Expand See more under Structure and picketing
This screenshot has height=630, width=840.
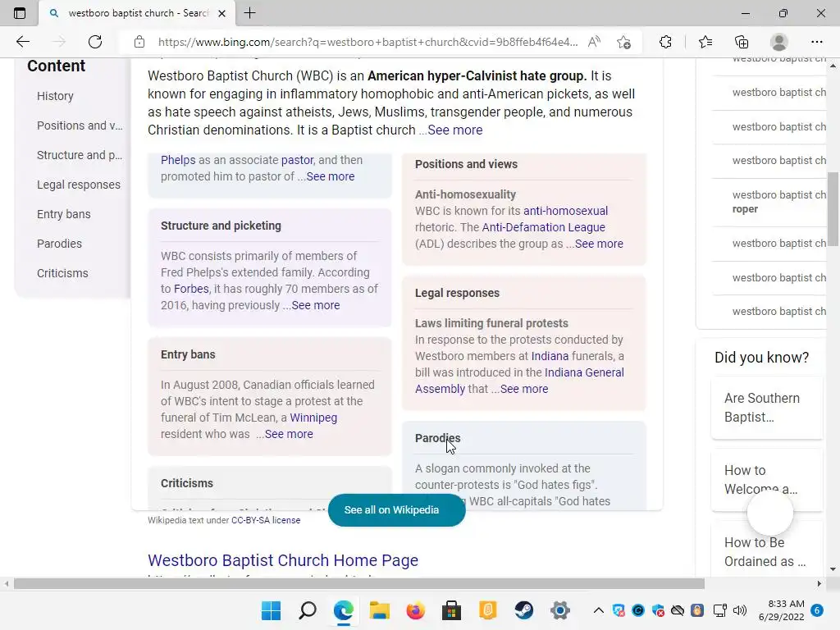coord(316,305)
